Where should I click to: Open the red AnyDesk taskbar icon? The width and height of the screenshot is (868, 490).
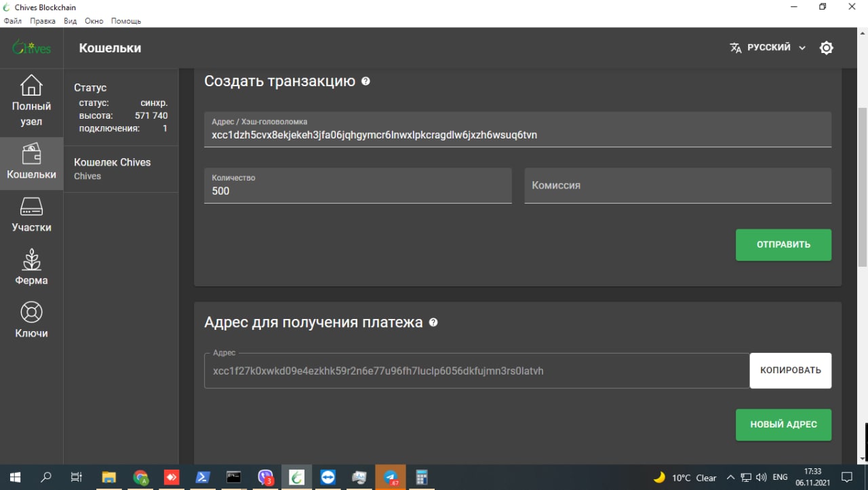coord(172,477)
